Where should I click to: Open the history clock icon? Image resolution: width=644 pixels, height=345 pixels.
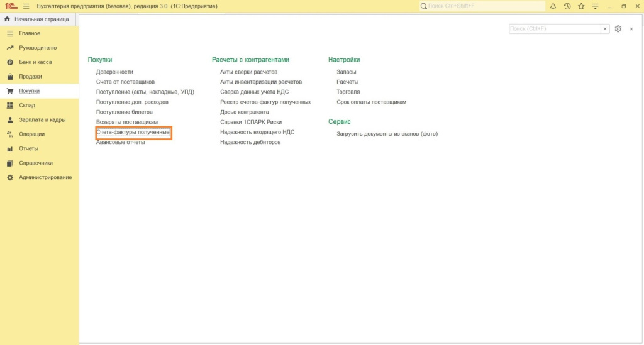567,6
